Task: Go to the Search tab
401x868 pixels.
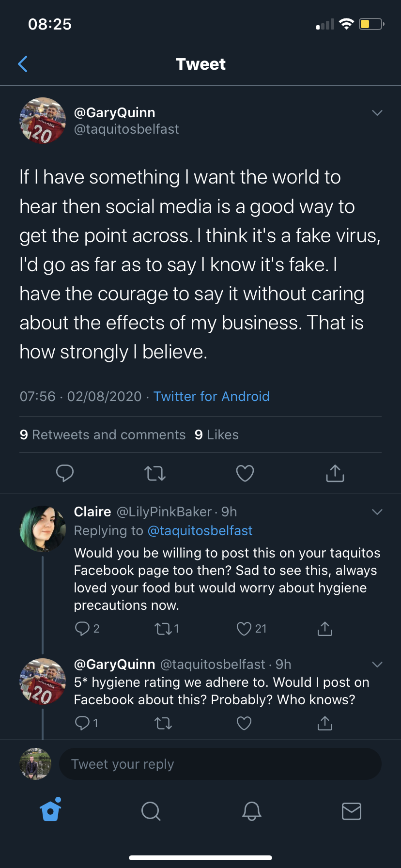Action: point(151,810)
